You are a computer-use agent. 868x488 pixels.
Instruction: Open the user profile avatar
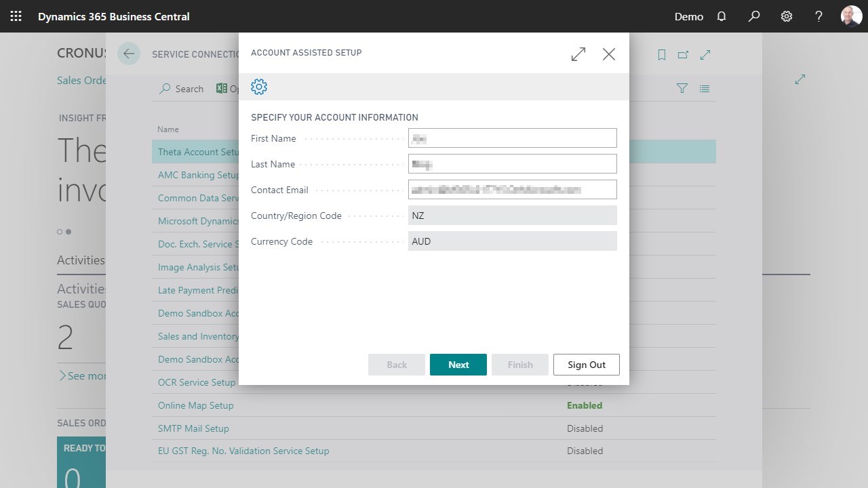pyautogui.click(x=852, y=16)
